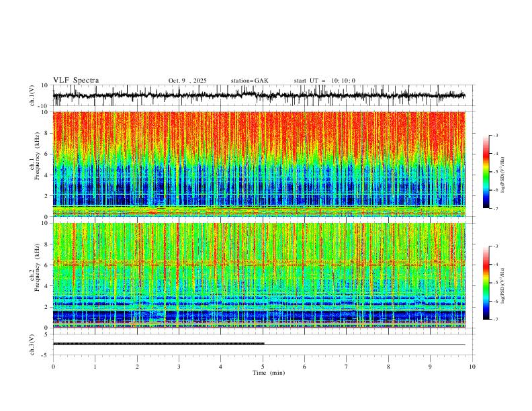Click the ch.1 spectrogram color bar

click(486, 172)
